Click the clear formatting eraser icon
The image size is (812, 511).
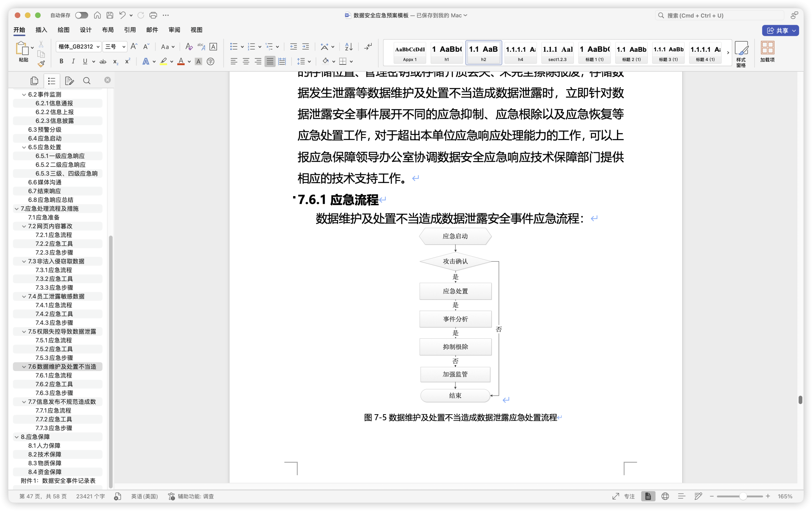(189, 47)
